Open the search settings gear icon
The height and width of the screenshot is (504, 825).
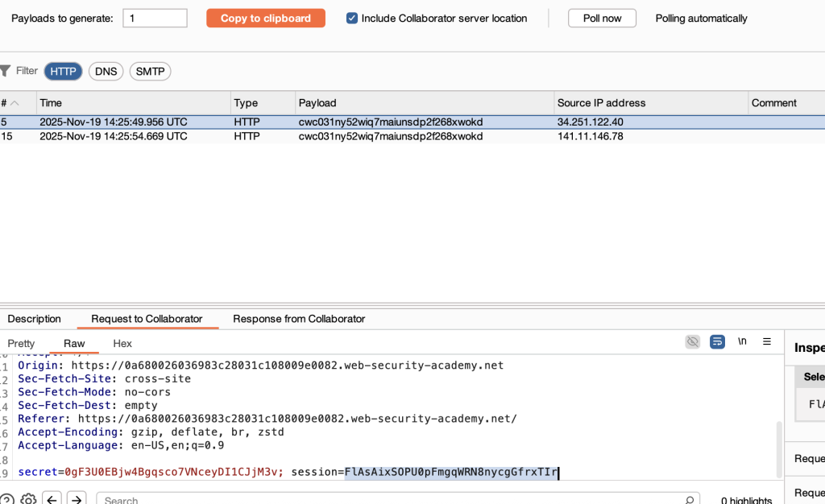click(28, 500)
